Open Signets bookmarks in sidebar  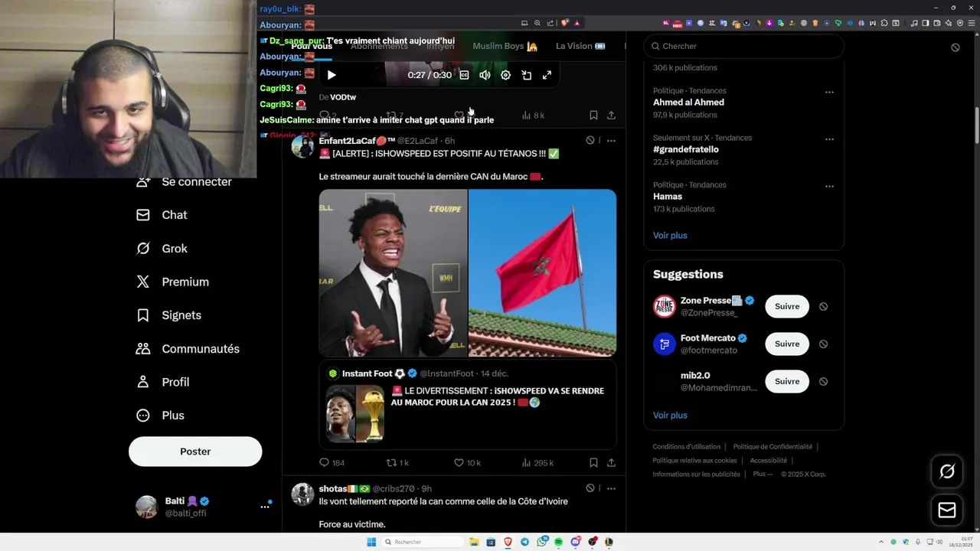(168, 315)
